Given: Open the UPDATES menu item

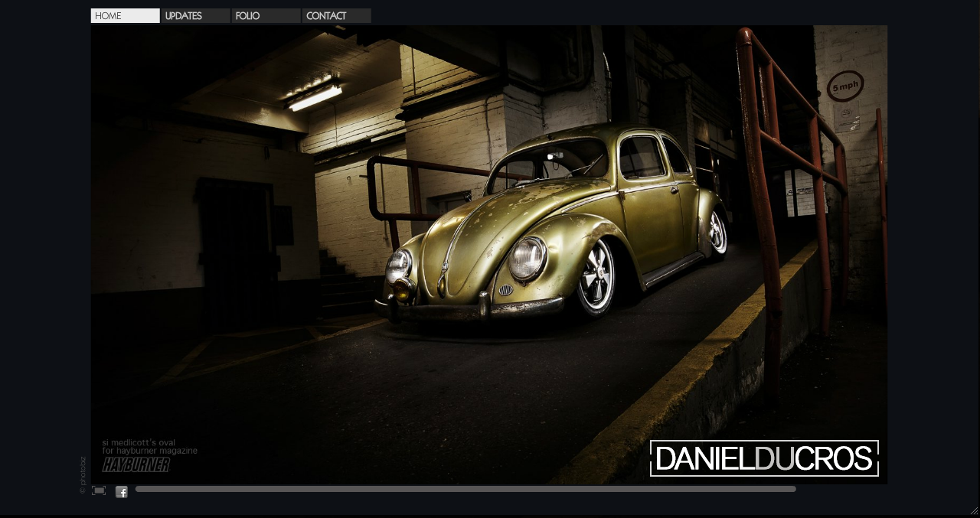Looking at the screenshot, I should (195, 16).
